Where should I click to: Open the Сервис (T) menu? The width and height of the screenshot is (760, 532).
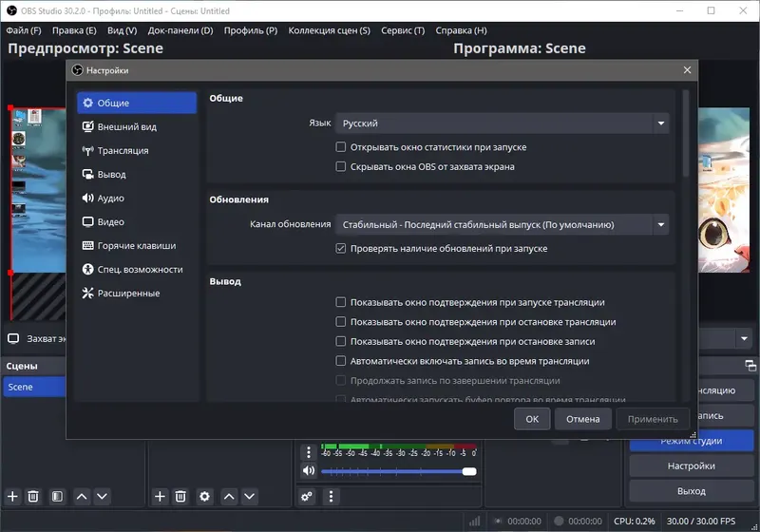click(x=403, y=30)
